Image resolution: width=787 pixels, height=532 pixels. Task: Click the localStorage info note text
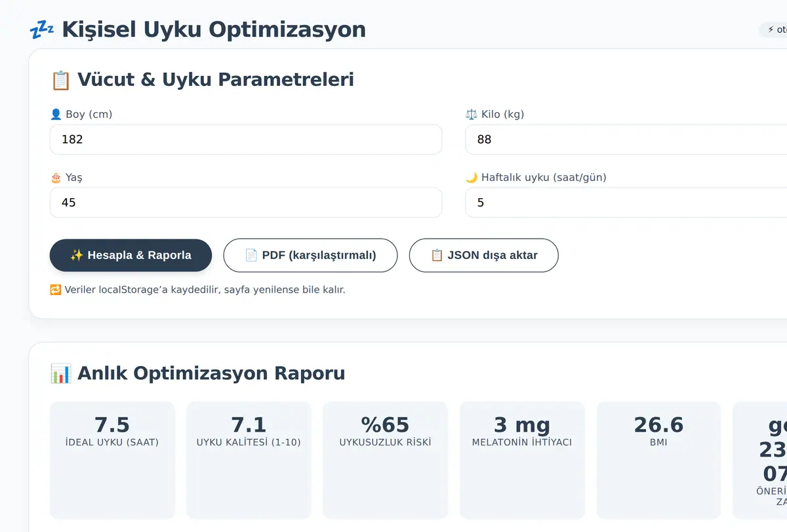pyautogui.click(x=205, y=290)
